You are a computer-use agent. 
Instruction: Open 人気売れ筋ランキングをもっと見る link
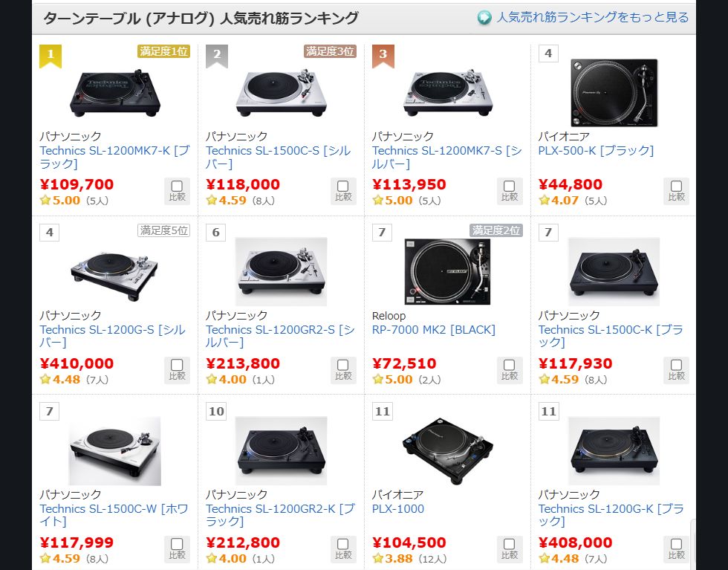[593, 18]
